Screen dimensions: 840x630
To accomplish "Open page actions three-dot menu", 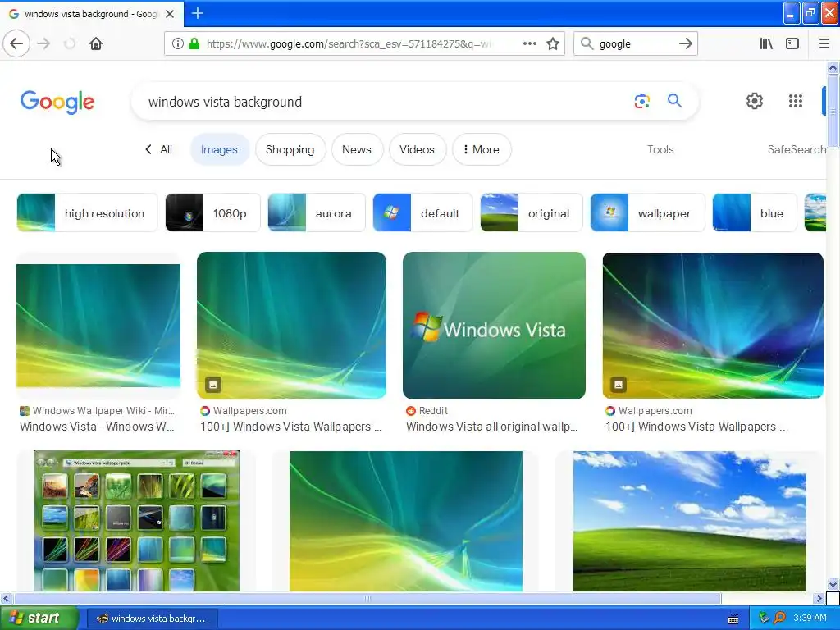I will [529, 43].
